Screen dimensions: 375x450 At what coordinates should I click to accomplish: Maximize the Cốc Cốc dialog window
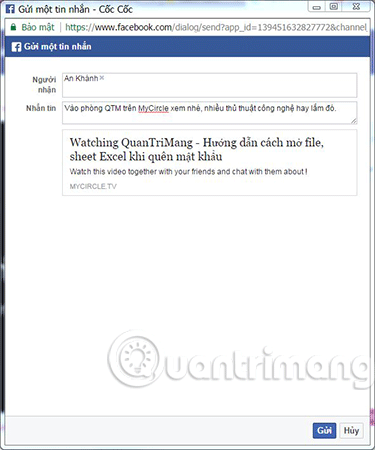click(334, 7)
